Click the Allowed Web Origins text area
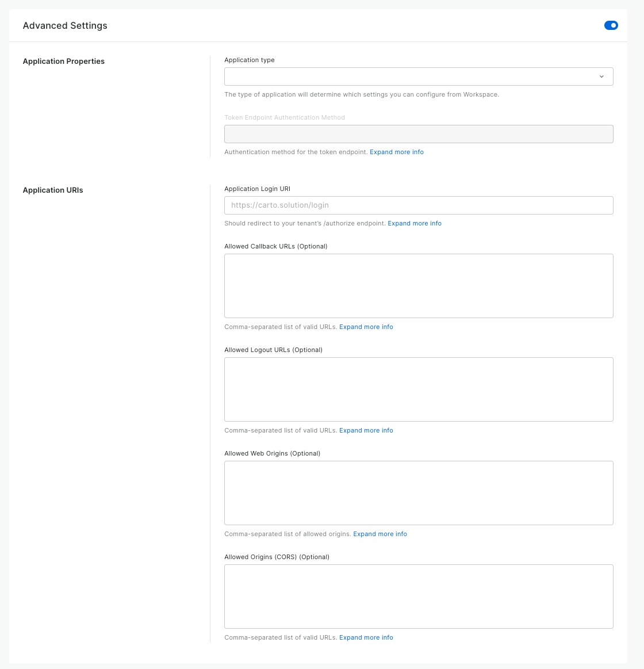Image resolution: width=644 pixels, height=669 pixels. coord(419,493)
